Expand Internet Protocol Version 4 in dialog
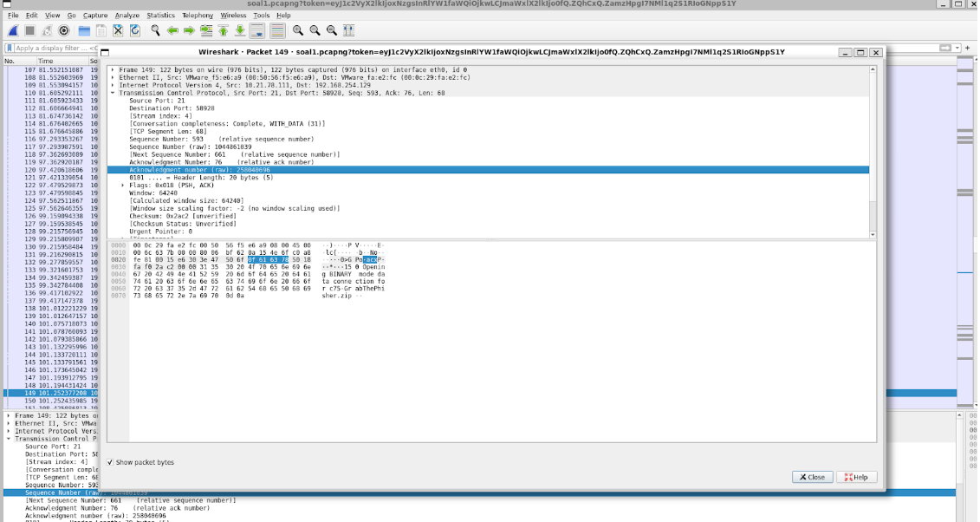 click(x=113, y=85)
